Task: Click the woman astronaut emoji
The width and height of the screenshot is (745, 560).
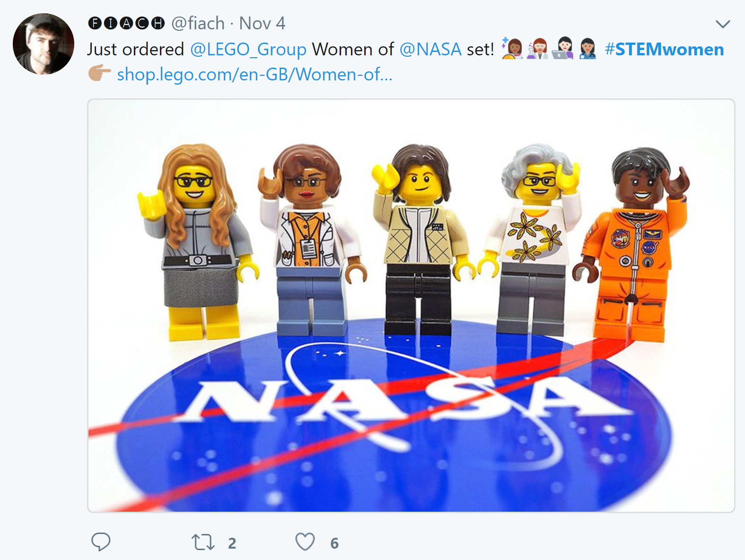Action: pyautogui.click(x=512, y=48)
